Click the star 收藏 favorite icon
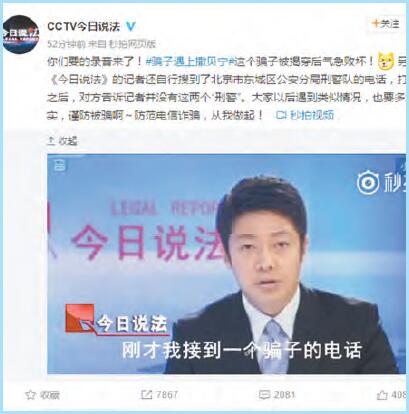Screen dimensions: 409x414 coord(30,395)
